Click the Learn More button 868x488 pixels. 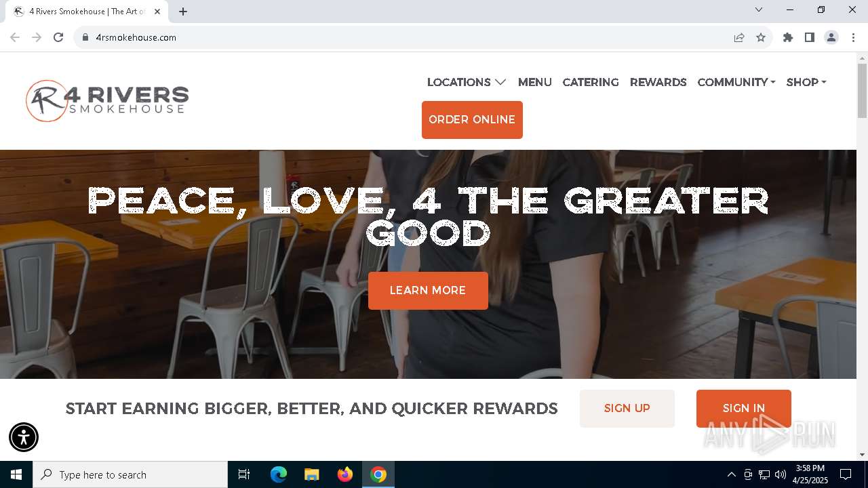tap(428, 291)
